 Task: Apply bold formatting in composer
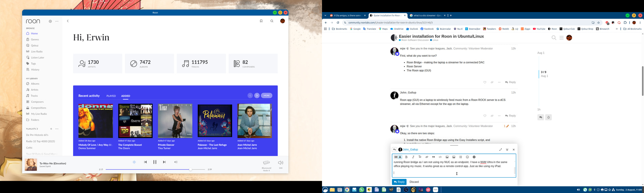(406, 157)
